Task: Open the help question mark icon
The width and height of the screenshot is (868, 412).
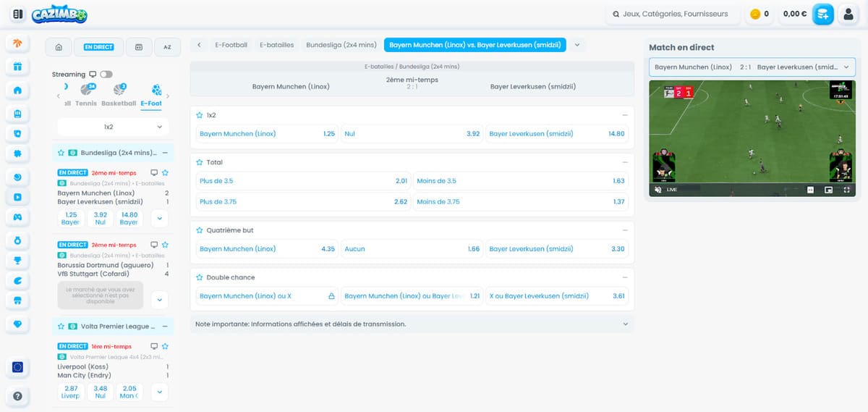Action: pyautogui.click(x=17, y=396)
